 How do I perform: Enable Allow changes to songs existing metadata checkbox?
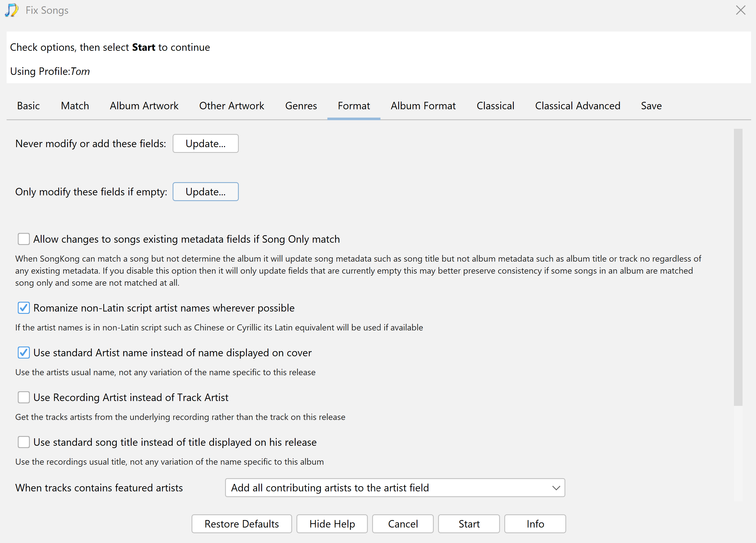pyautogui.click(x=24, y=239)
